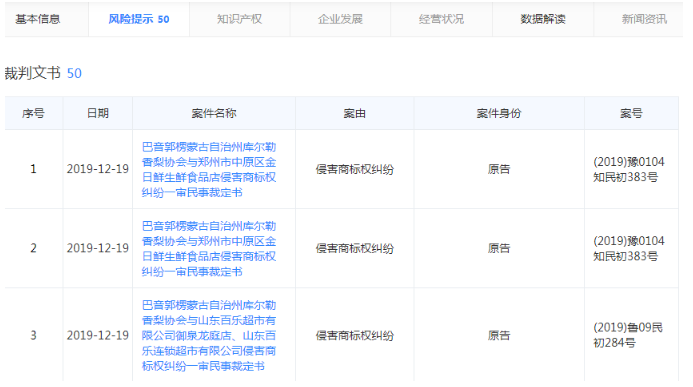The image size is (693, 387).
Task: Switch to the 知识产权 tab
Action: pyautogui.click(x=240, y=19)
